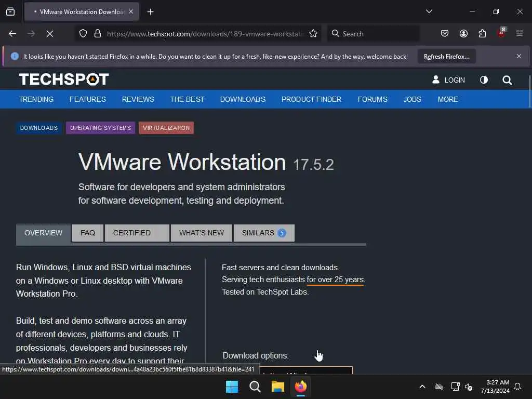Open the uBlock extension icon with badge

[501, 33]
